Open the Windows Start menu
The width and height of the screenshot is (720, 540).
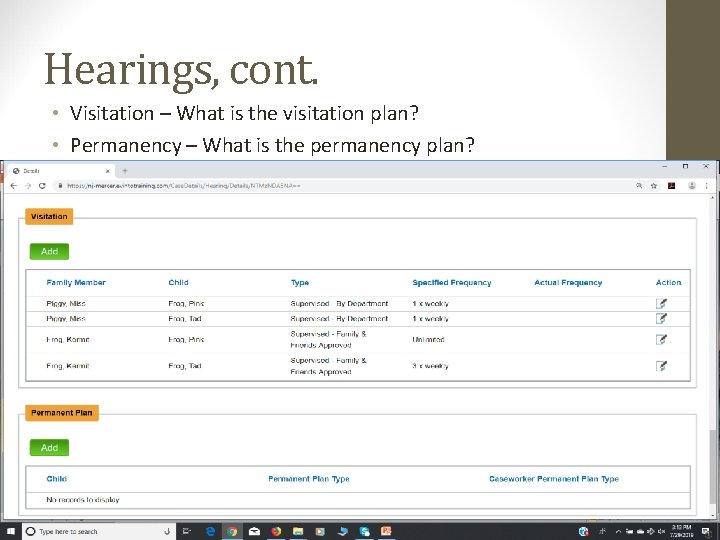click(x=10, y=531)
